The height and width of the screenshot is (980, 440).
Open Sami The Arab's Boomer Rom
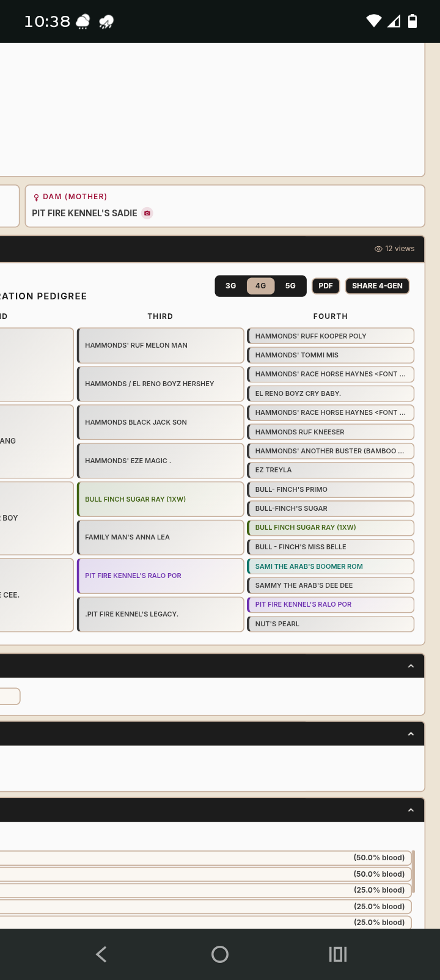(331, 566)
